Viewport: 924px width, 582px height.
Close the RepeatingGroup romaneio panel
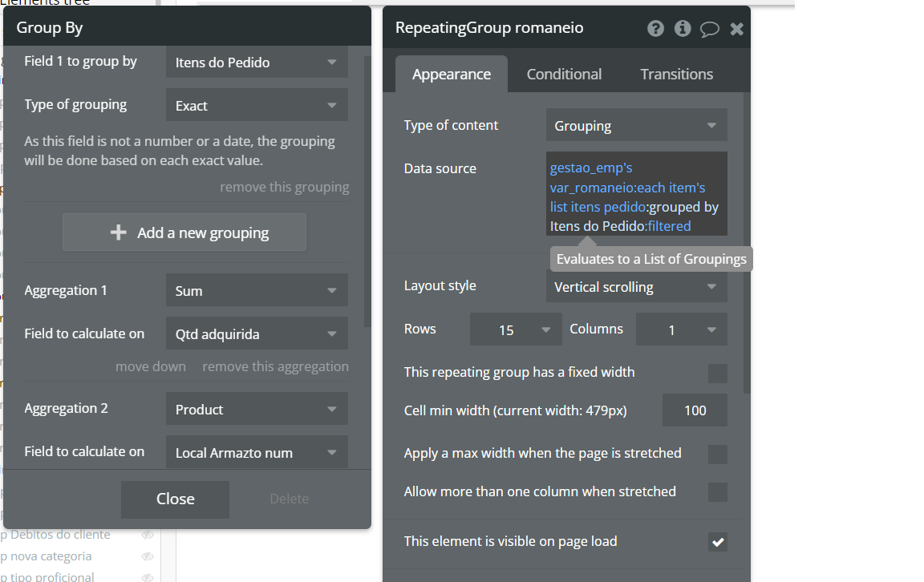pyautogui.click(x=737, y=30)
